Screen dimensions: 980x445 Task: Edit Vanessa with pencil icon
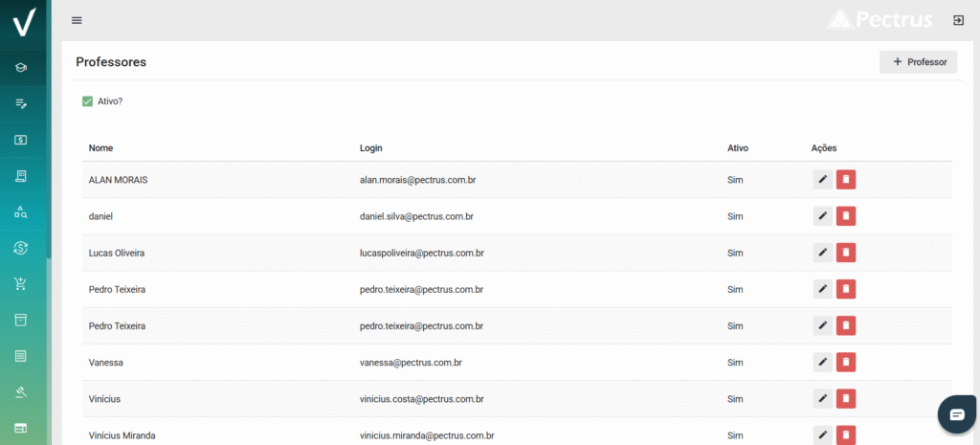[822, 362]
